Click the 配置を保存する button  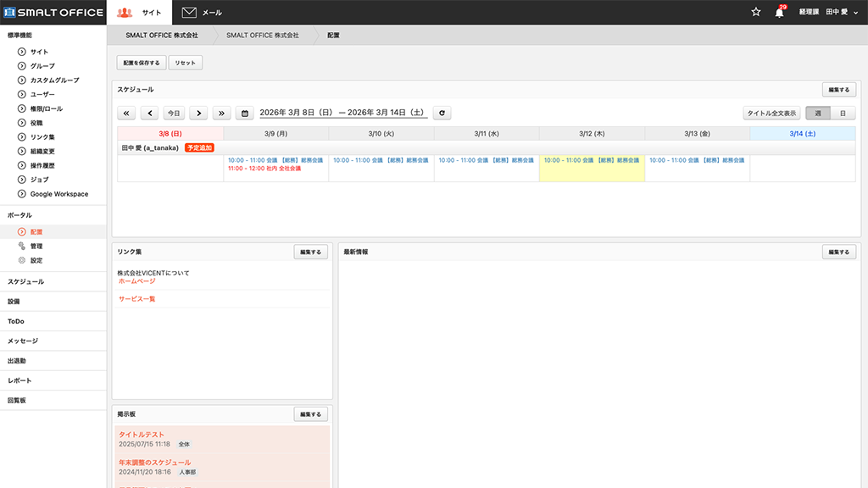click(141, 63)
